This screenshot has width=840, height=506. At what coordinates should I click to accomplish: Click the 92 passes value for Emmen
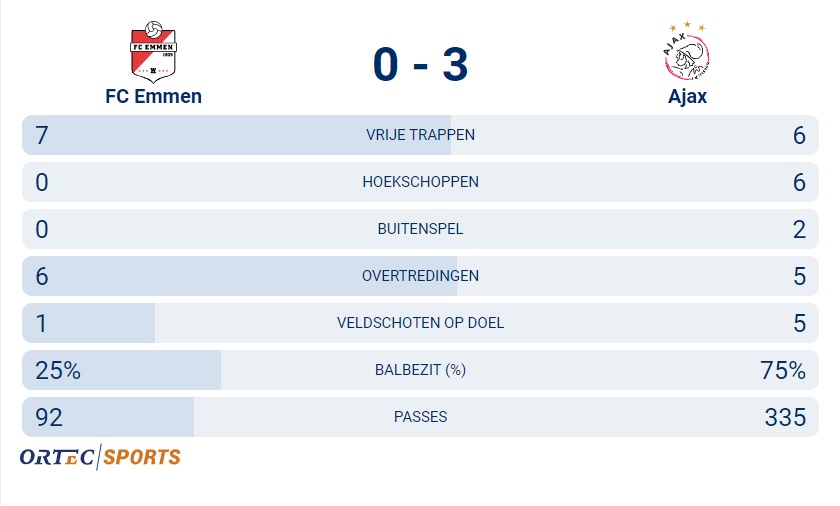[x=49, y=418]
